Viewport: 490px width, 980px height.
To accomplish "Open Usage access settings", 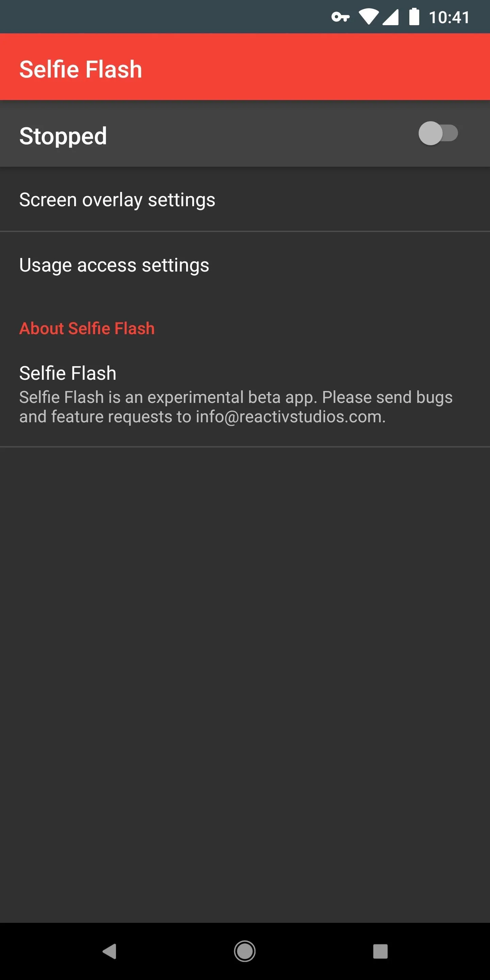I will tap(245, 265).
